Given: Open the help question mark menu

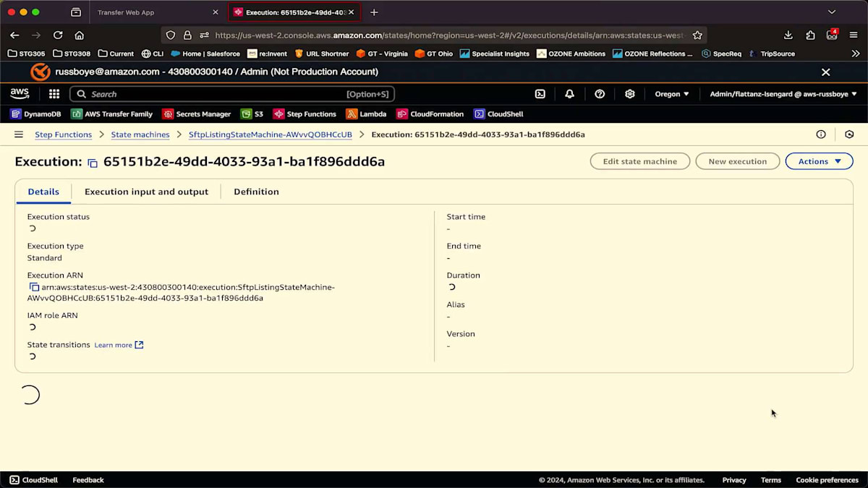Looking at the screenshot, I should coord(600,94).
